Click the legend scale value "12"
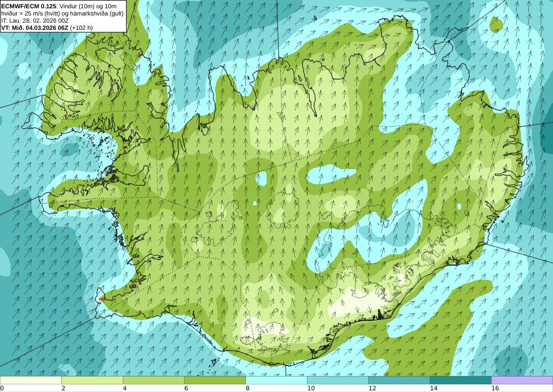The height and width of the screenshot is (392, 553). 372,388
